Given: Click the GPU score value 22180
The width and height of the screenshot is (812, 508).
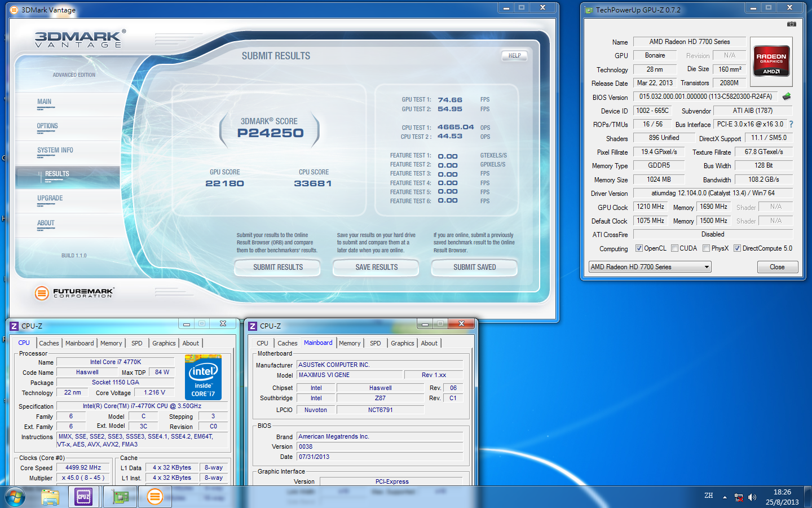Looking at the screenshot, I should click(x=224, y=183).
